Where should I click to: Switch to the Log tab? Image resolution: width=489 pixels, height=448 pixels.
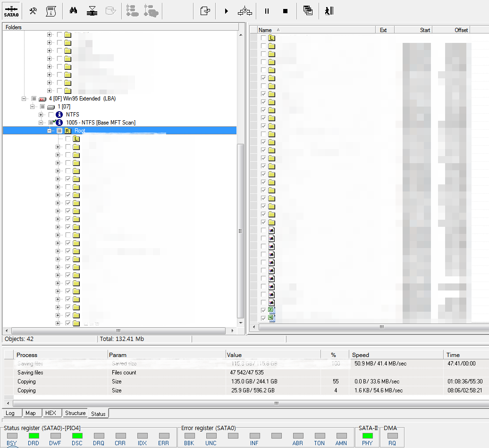tap(10, 413)
